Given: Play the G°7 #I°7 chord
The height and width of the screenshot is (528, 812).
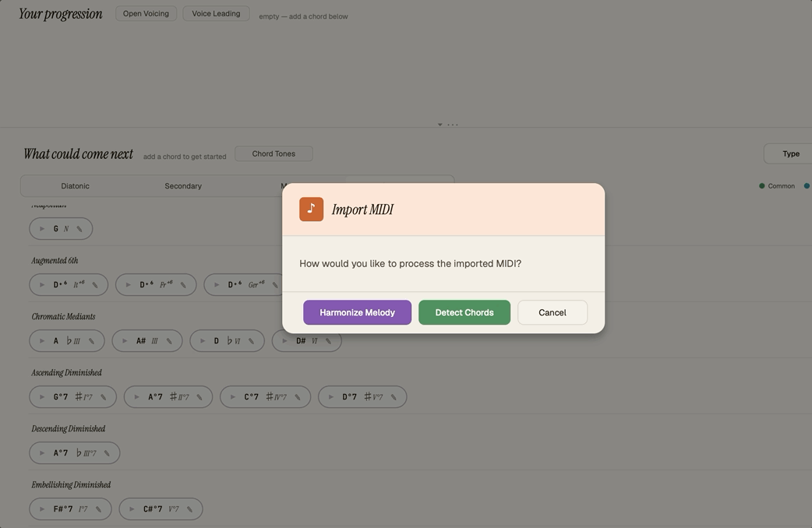Looking at the screenshot, I should 42,397.
